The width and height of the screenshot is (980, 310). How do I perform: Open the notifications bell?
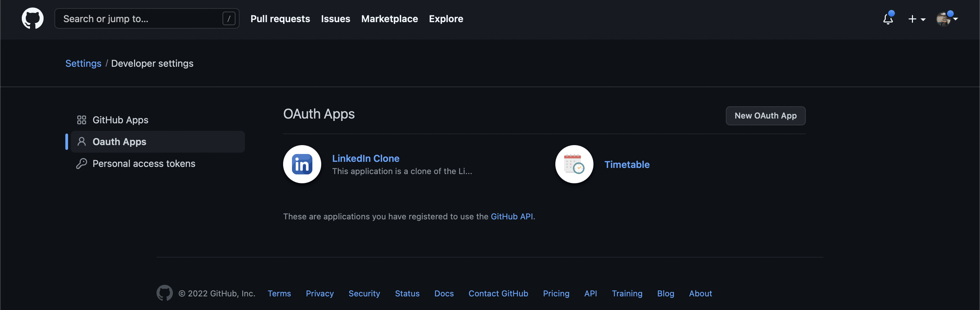click(888, 18)
